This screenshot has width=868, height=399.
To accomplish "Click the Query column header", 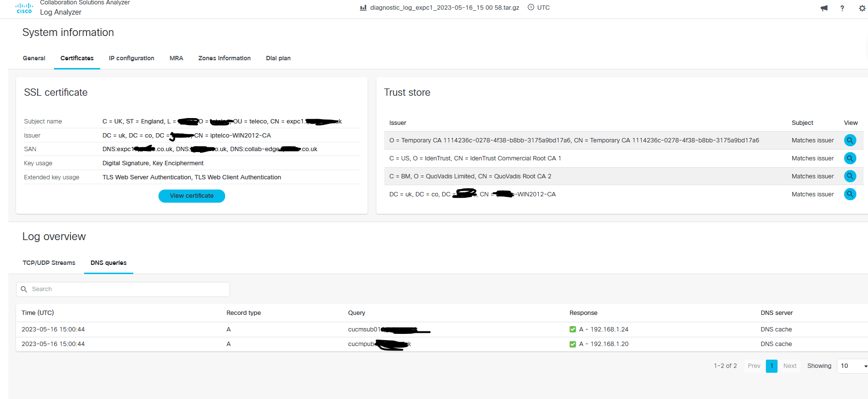I will 356,313.
